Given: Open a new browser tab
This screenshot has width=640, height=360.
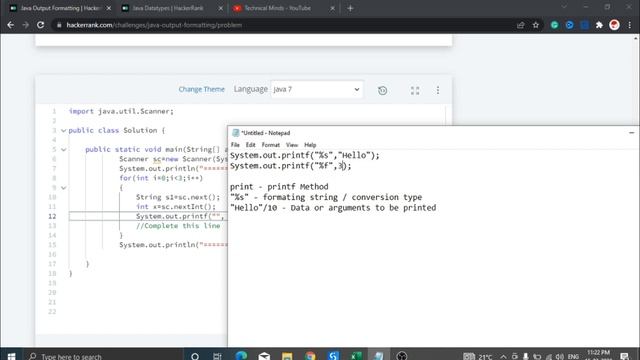Looking at the screenshot, I should coord(350,8).
